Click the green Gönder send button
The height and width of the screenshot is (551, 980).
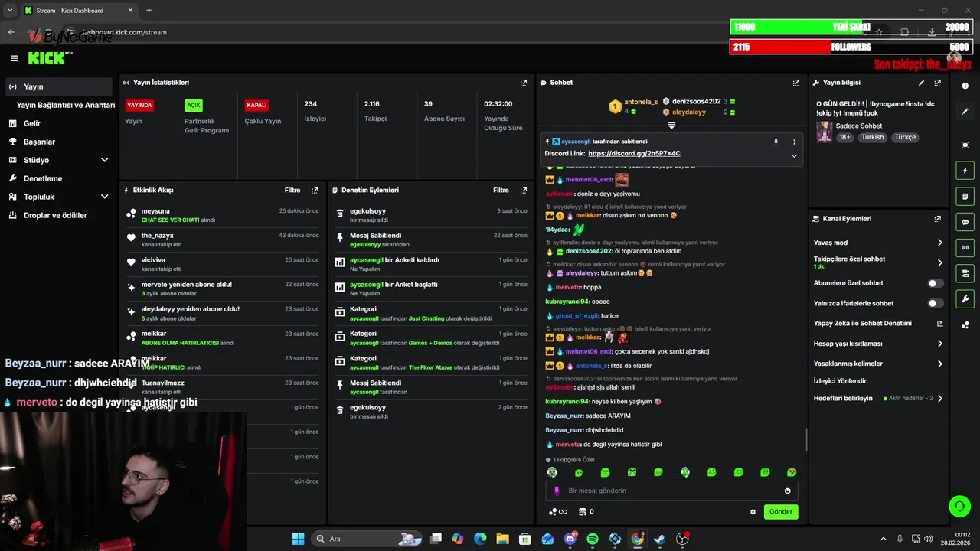click(781, 511)
